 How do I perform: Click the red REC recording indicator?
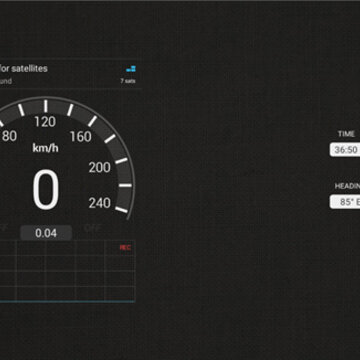click(x=125, y=248)
